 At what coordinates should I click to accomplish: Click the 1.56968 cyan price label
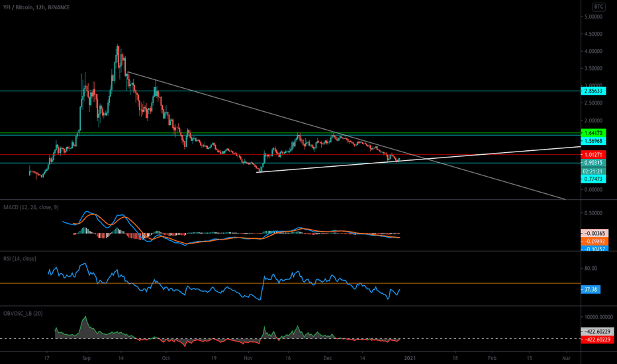(593, 141)
